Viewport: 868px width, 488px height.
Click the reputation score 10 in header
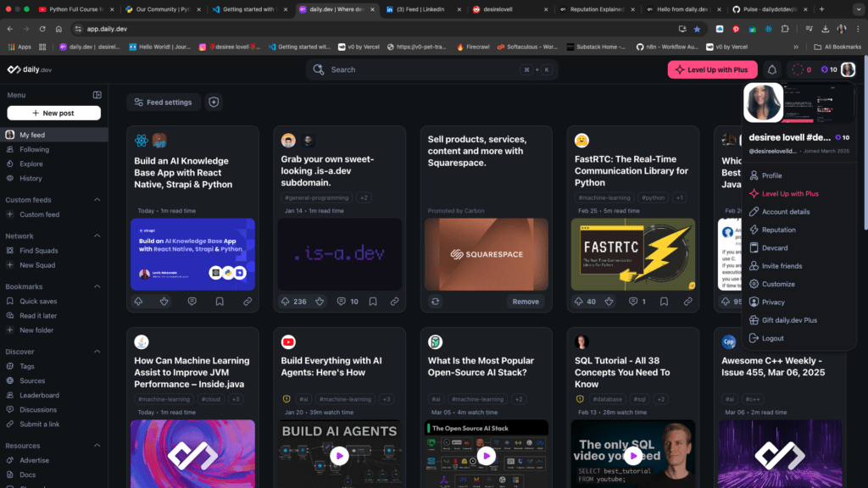(829, 69)
